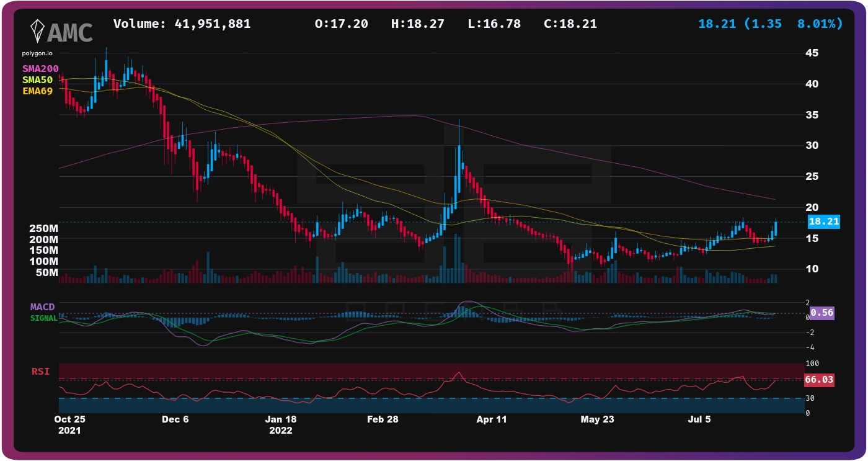The height and width of the screenshot is (461, 868).
Task: Click the 45 price axis label
Action: [x=812, y=53]
